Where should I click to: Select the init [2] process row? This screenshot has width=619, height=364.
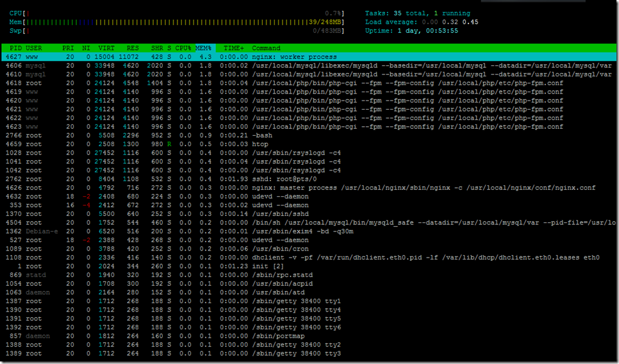pyautogui.click(x=309, y=266)
